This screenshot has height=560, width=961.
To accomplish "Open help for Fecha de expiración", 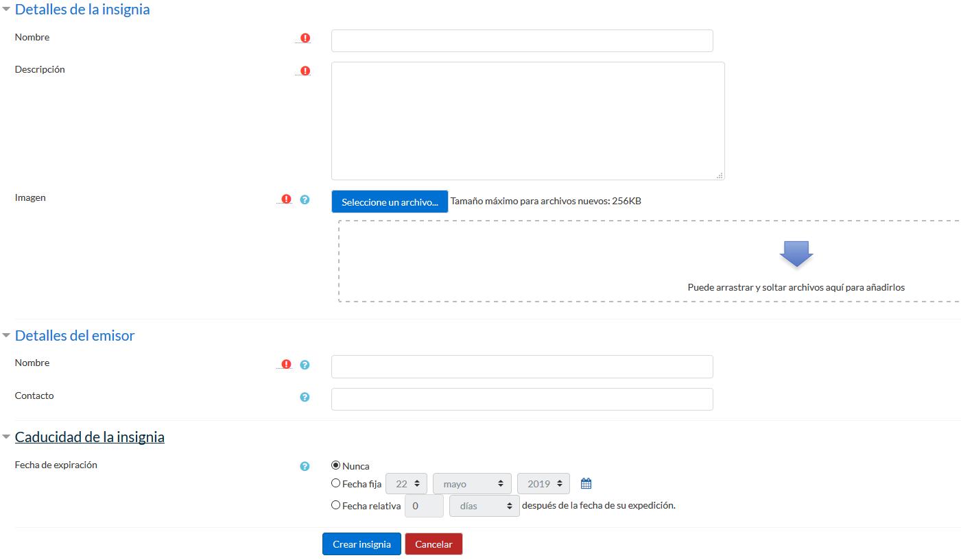I will pyautogui.click(x=305, y=466).
